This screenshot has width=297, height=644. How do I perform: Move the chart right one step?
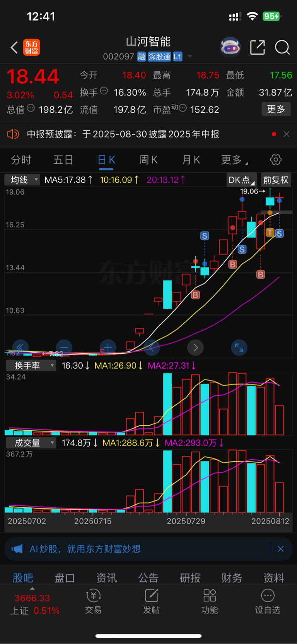click(x=196, y=347)
